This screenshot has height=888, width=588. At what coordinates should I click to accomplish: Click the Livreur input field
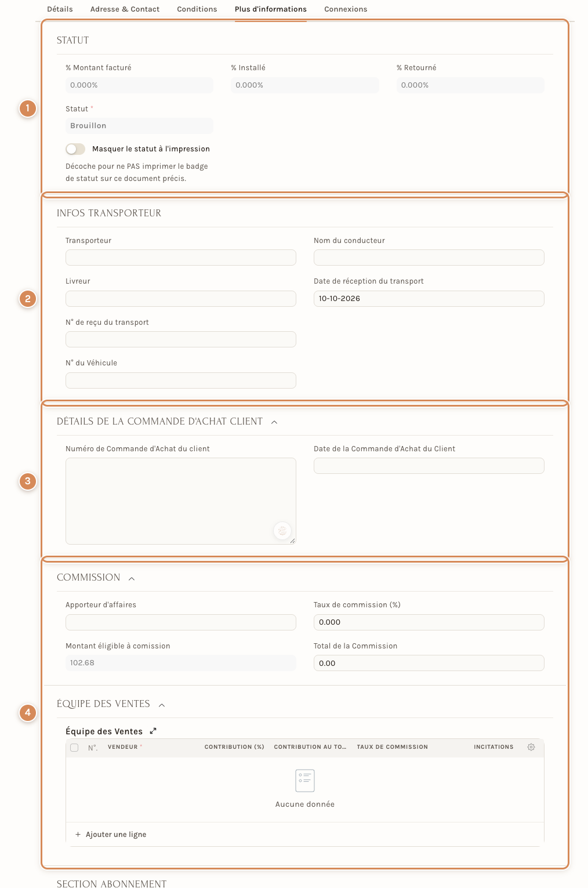(x=181, y=299)
